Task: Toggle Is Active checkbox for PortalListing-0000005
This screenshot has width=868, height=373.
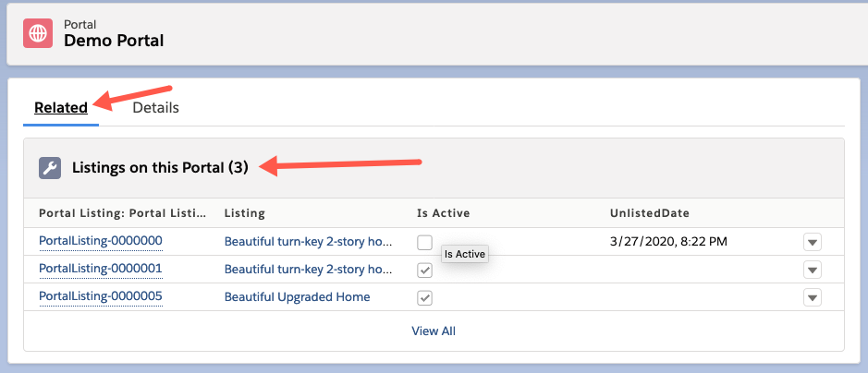Action: pos(424,298)
